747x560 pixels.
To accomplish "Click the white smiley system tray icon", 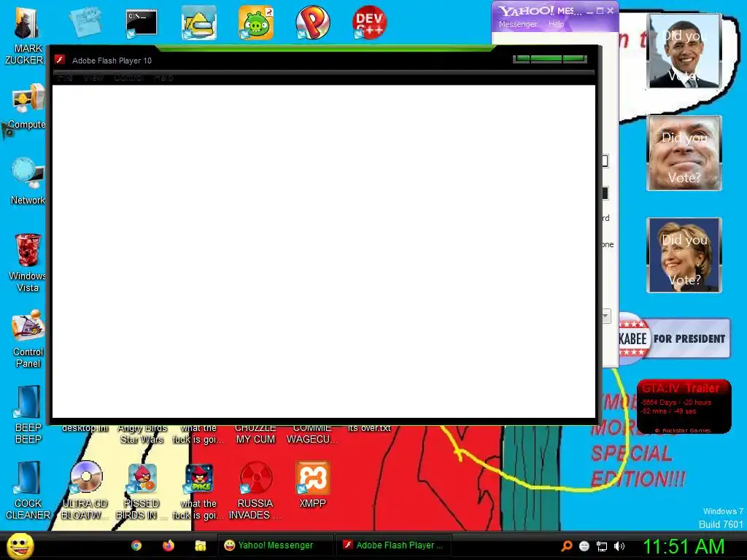I will coord(584,546).
